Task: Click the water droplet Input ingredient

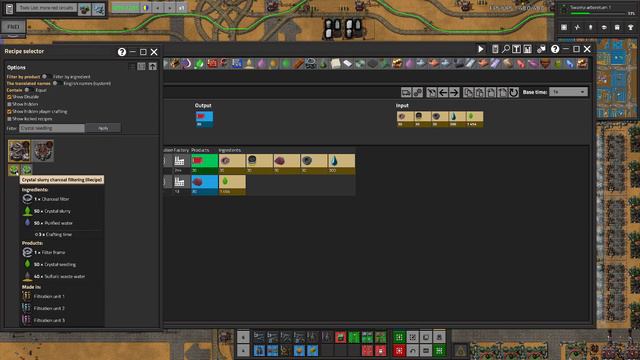Action: (x=457, y=119)
